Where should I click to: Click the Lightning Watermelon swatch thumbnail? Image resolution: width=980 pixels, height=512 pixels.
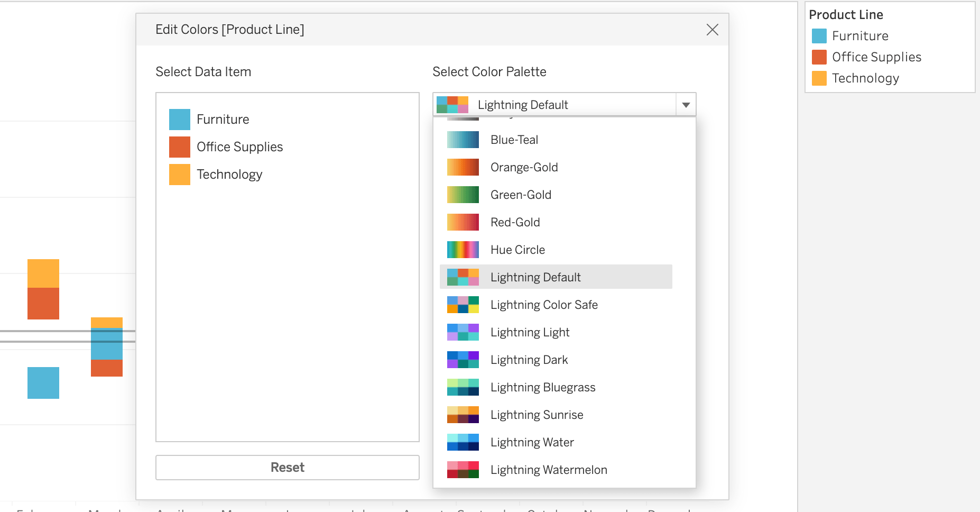coord(463,470)
